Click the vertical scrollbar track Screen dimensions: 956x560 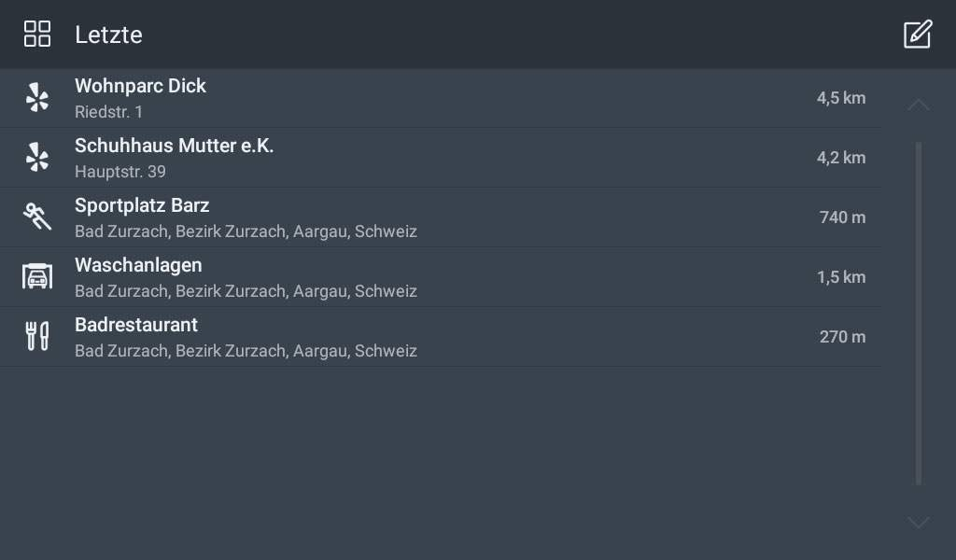(x=919, y=313)
